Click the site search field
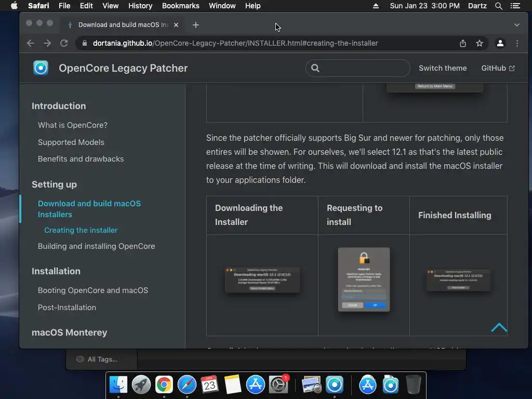This screenshot has height=399, width=532. [357, 68]
